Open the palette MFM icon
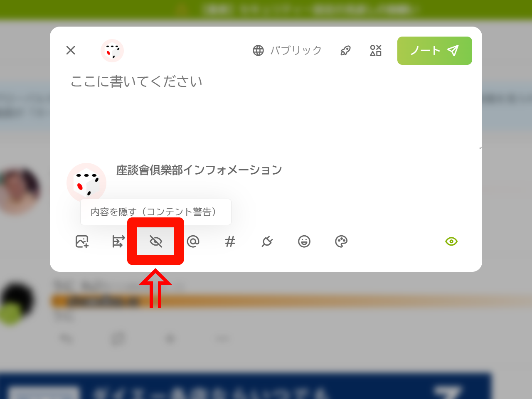Viewport: 532px width, 399px height. [341, 241]
